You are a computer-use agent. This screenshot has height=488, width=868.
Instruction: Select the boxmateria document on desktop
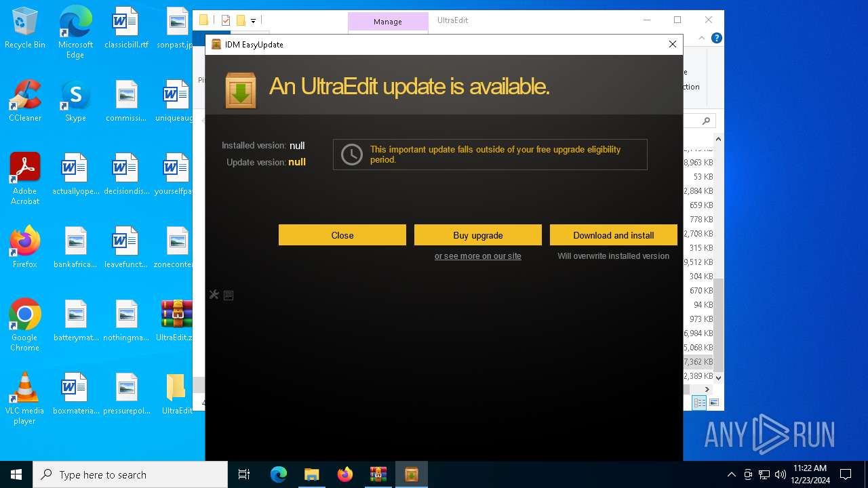pyautogui.click(x=75, y=394)
